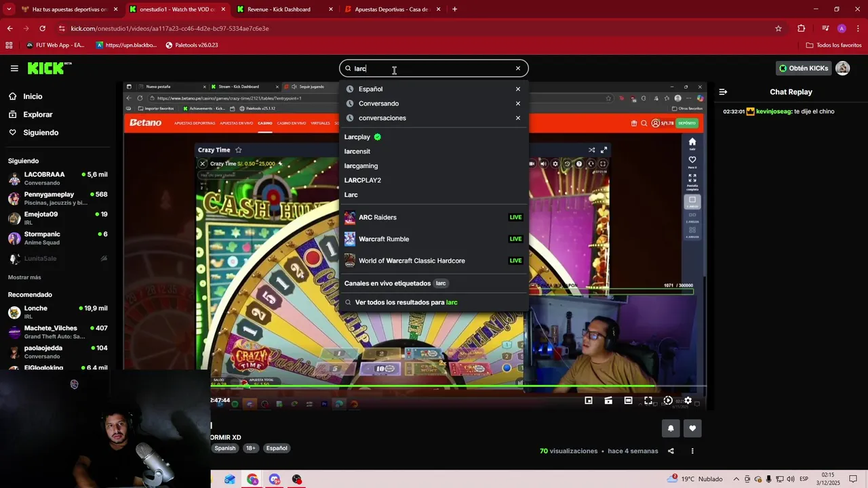Open a new browser tab with plus
This screenshot has height=488, width=868.
coord(454,9)
